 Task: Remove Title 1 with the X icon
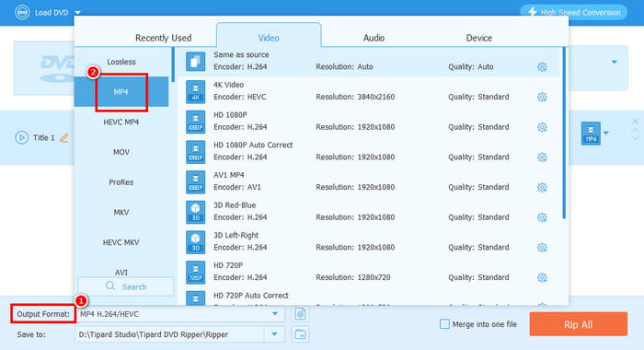coord(636,122)
